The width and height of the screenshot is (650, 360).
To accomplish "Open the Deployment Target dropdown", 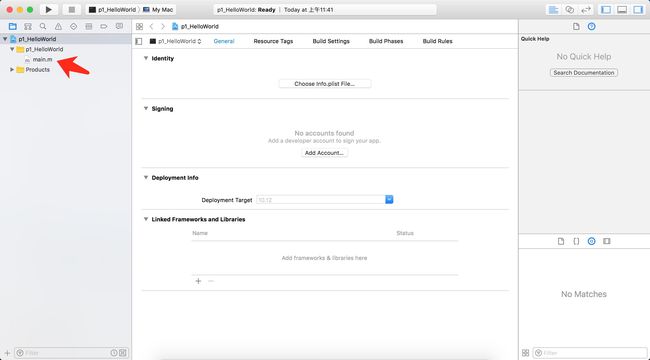I will 389,200.
